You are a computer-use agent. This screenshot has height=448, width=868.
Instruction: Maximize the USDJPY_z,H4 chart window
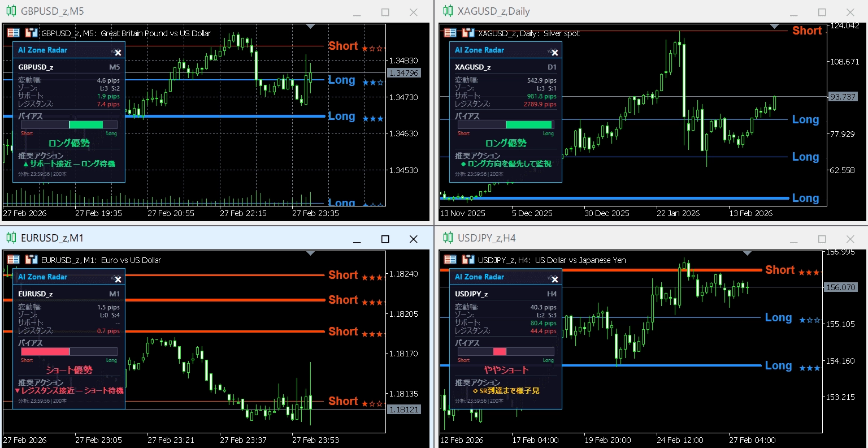tap(822, 239)
